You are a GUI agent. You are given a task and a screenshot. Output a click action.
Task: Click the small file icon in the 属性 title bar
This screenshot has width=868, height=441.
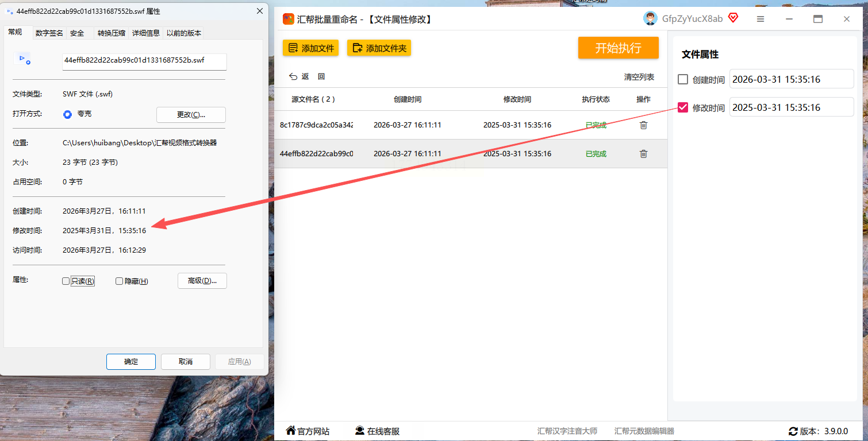pos(10,11)
